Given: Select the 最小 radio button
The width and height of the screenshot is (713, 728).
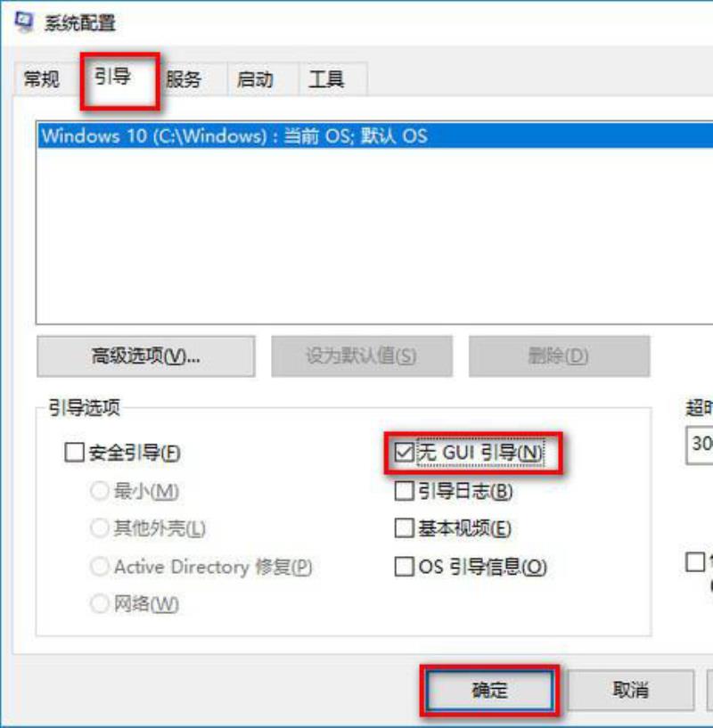Looking at the screenshot, I should tap(100, 491).
